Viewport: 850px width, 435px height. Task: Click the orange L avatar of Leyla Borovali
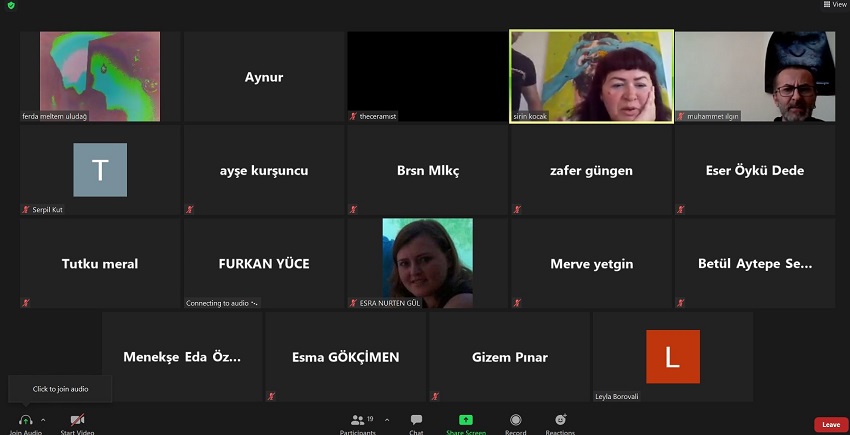click(x=672, y=357)
